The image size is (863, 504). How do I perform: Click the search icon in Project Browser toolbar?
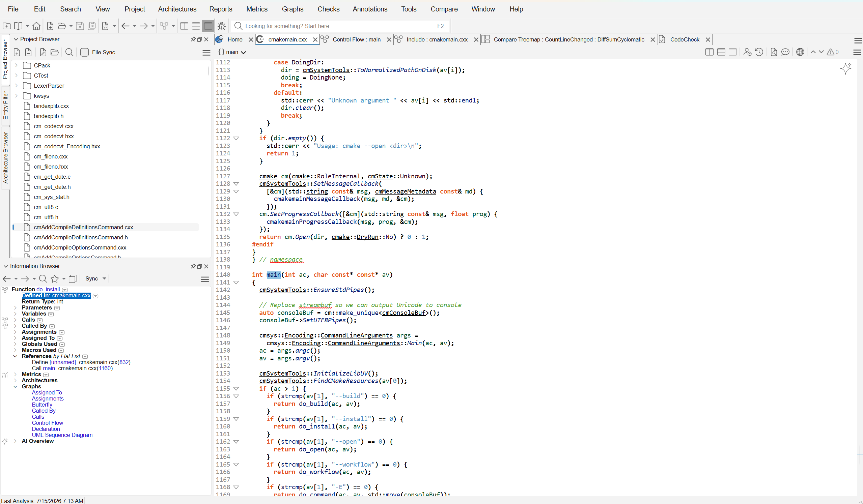point(69,52)
